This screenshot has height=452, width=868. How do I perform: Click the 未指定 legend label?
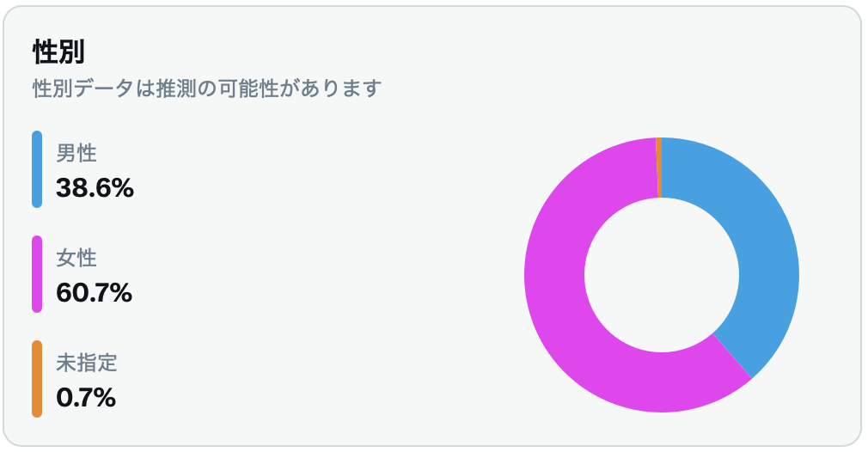pos(87,363)
